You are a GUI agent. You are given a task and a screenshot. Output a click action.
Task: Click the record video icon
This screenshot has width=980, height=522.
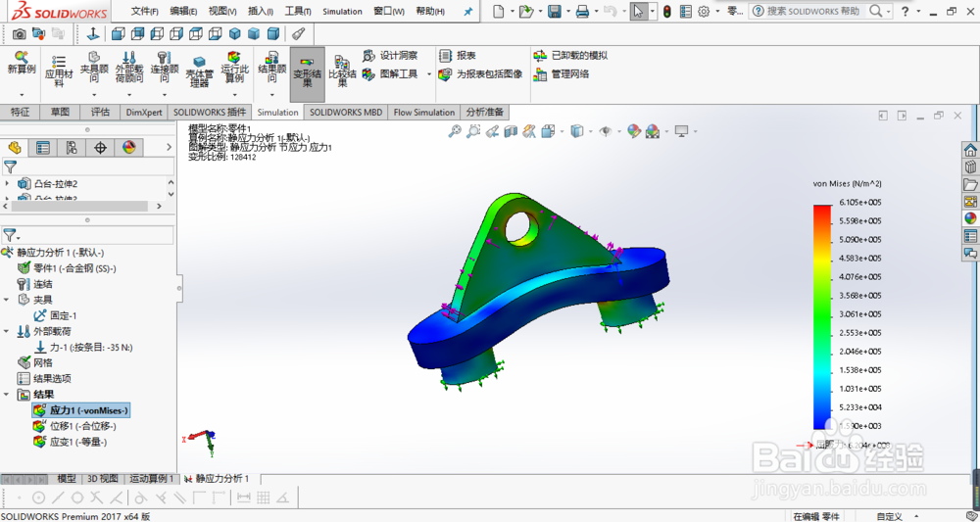click(39, 33)
